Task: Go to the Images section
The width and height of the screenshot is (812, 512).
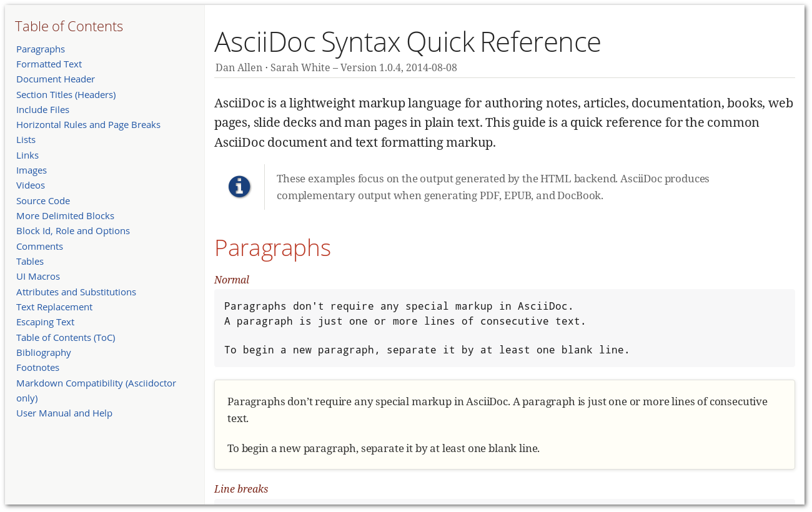Action: [31, 170]
